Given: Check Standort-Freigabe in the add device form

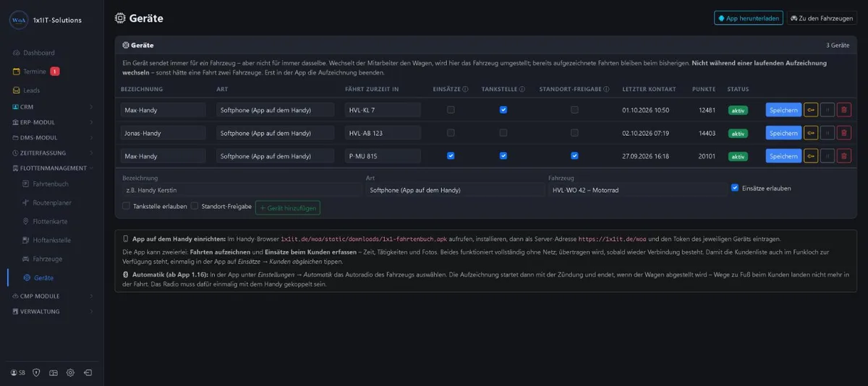Looking at the screenshot, I should tap(195, 206).
